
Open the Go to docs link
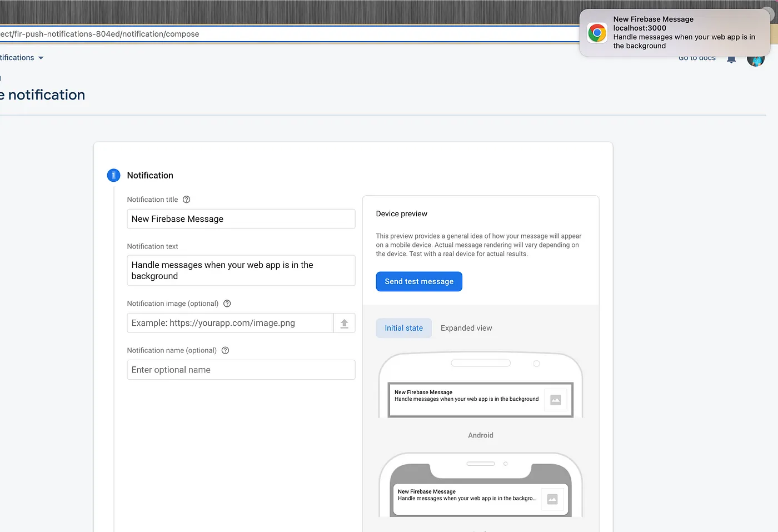697,58
